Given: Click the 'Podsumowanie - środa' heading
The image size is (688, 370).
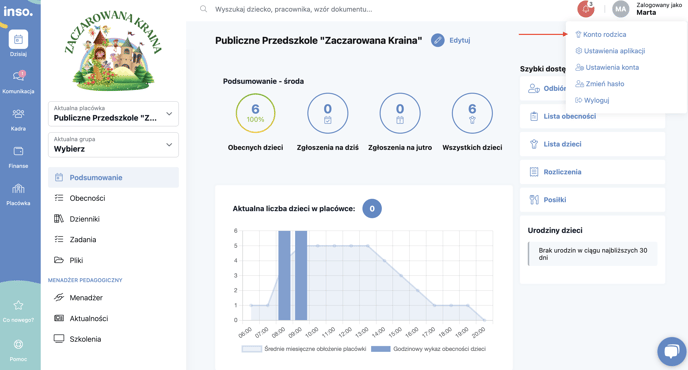Looking at the screenshot, I should click(x=263, y=81).
